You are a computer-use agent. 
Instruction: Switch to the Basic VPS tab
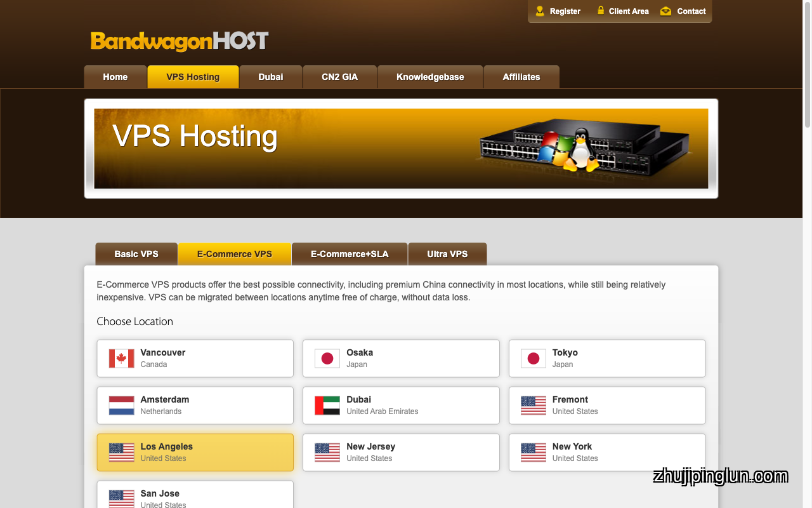(x=136, y=254)
